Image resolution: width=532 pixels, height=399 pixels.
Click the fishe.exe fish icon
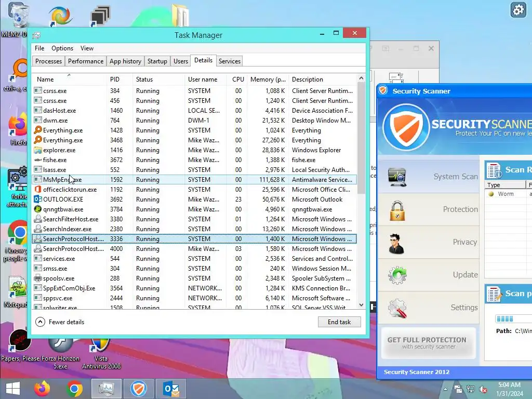click(38, 160)
